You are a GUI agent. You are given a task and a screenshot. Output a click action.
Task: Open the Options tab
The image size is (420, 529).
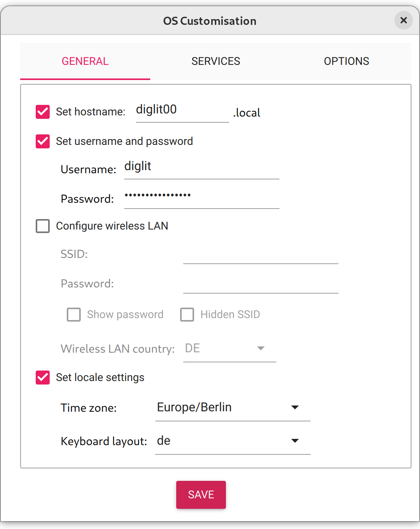[x=346, y=61]
